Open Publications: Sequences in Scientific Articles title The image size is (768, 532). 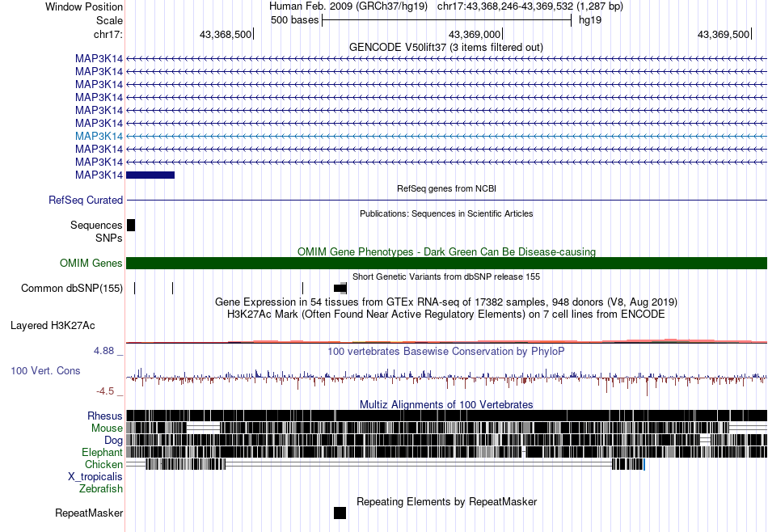[x=446, y=213]
